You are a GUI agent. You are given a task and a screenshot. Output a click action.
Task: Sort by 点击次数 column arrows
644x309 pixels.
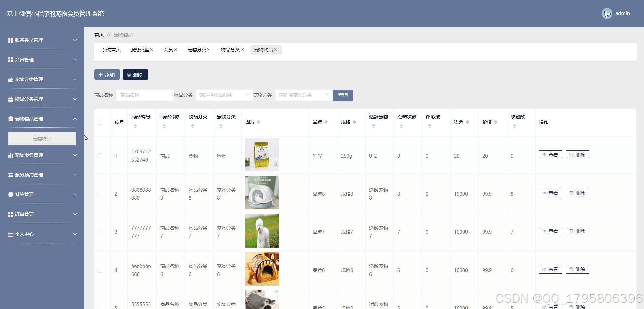point(401,126)
